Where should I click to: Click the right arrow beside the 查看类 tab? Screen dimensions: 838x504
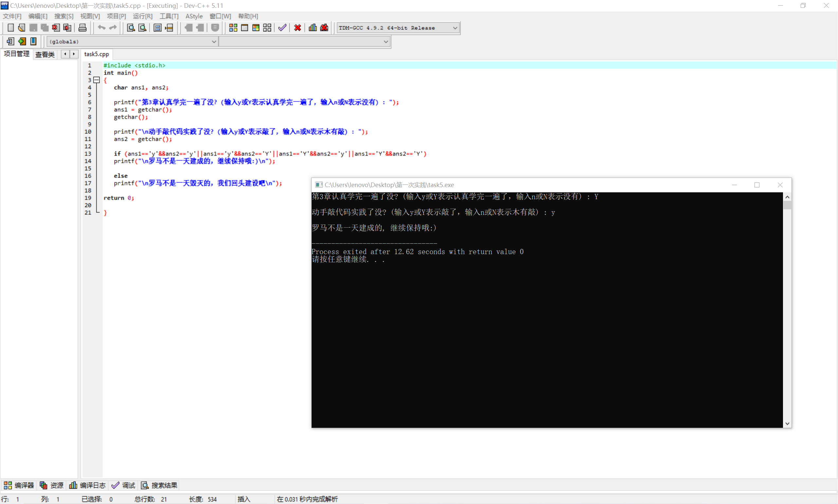[74, 54]
